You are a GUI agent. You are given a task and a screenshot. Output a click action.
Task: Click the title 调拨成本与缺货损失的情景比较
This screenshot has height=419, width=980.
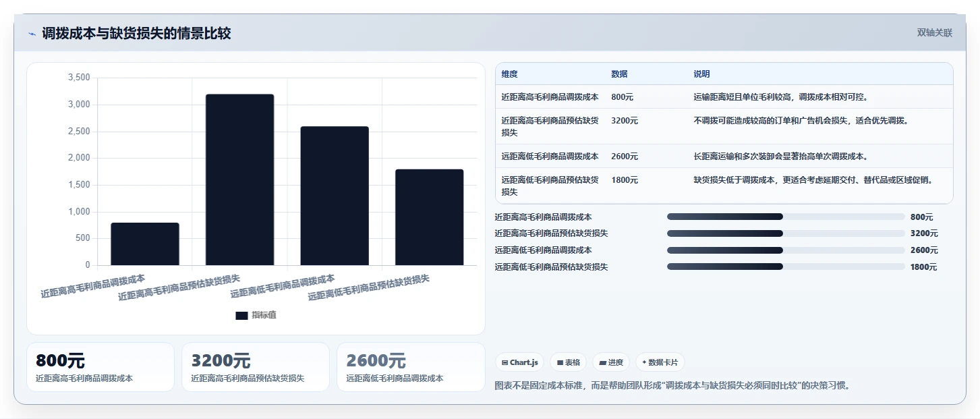pyautogui.click(x=136, y=33)
